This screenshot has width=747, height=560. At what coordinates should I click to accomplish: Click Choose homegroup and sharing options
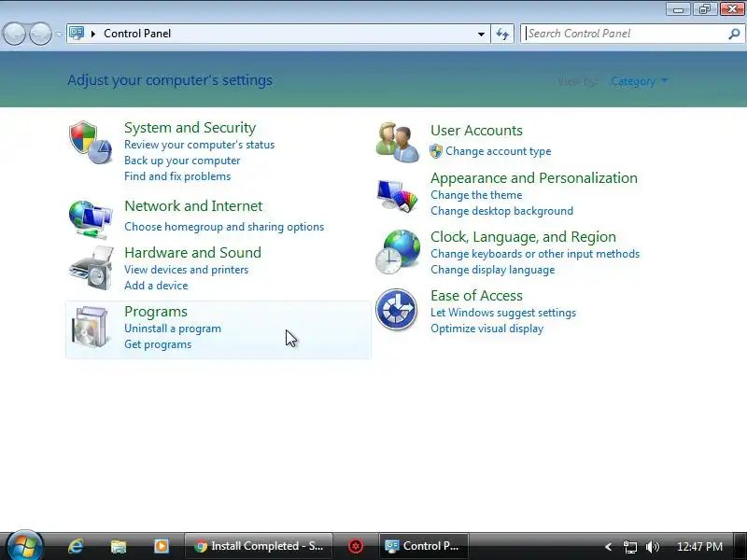click(224, 227)
